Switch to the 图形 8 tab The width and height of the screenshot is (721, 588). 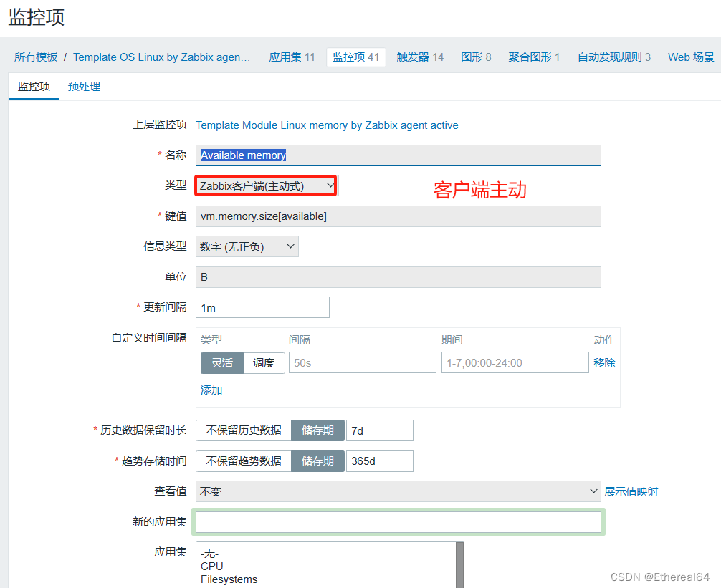[x=476, y=57]
